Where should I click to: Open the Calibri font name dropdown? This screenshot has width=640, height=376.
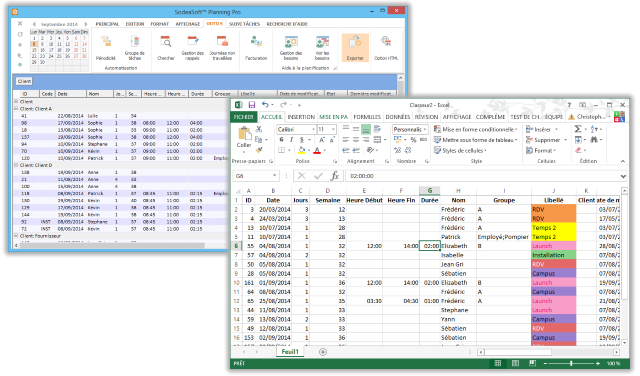point(313,129)
